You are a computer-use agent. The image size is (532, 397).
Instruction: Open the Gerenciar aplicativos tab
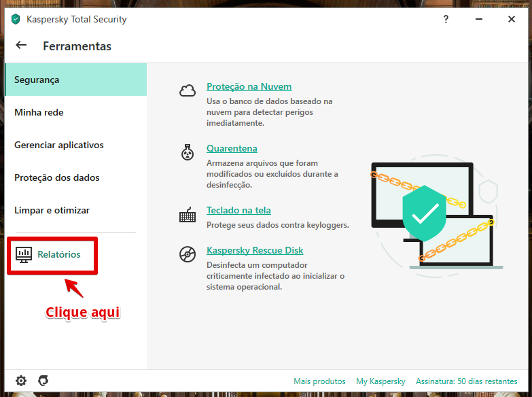click(76, 145)
